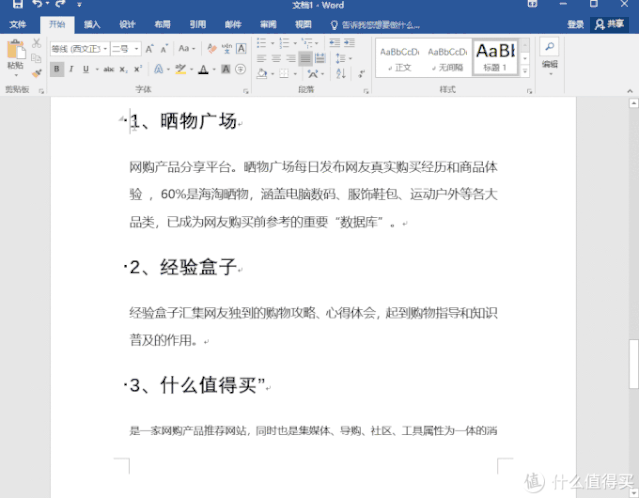The height and width of the screenshot is (498, 639).
Task: Apply the 正文 Normal style
Action: pos(399,58)
